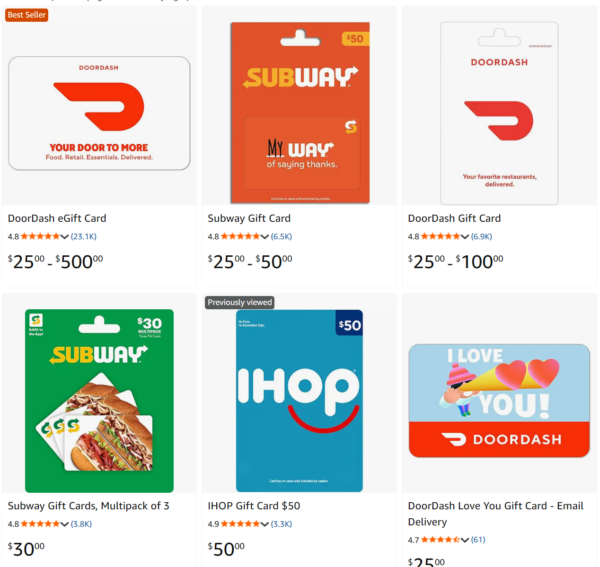
Task: Open Subway Gift Cards, Multipack of 3 link
Action: coord(88,506)
